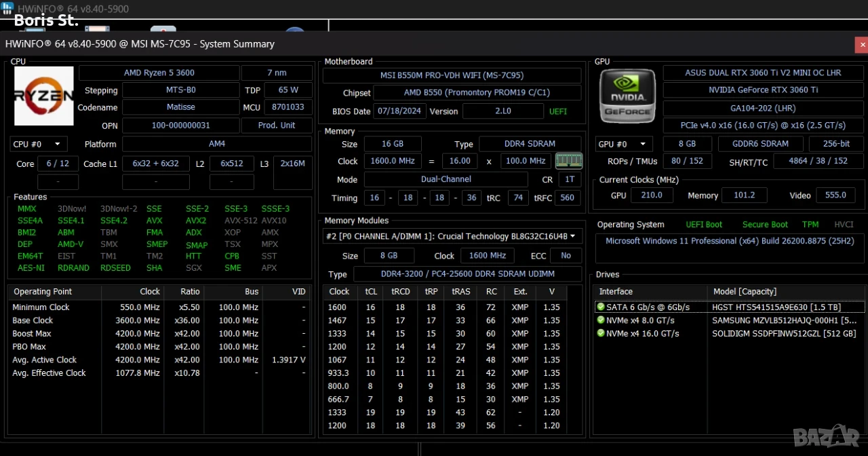This screenshot has height=456, width=868.
Task: Close the System Summary window
Action: 862,44
